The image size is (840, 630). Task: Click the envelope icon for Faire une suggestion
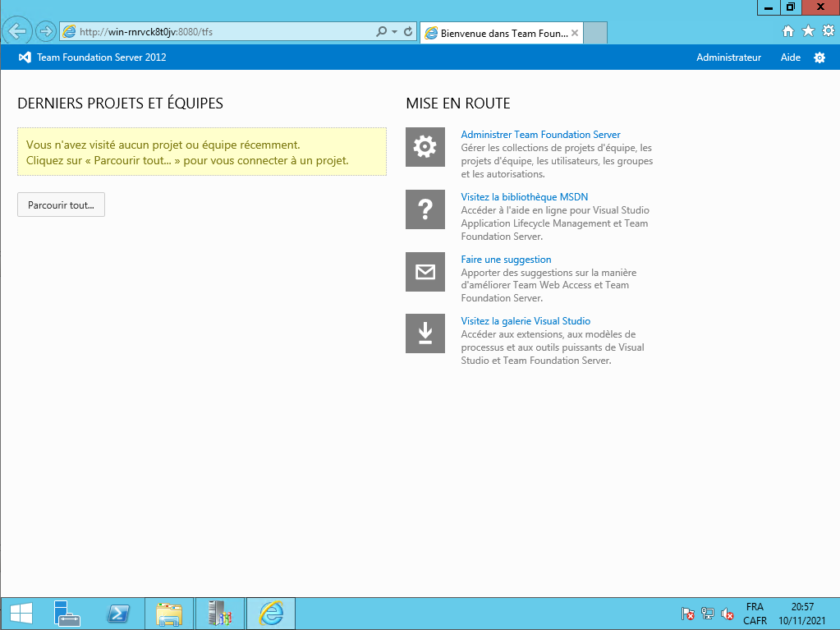tap(425, 272)
